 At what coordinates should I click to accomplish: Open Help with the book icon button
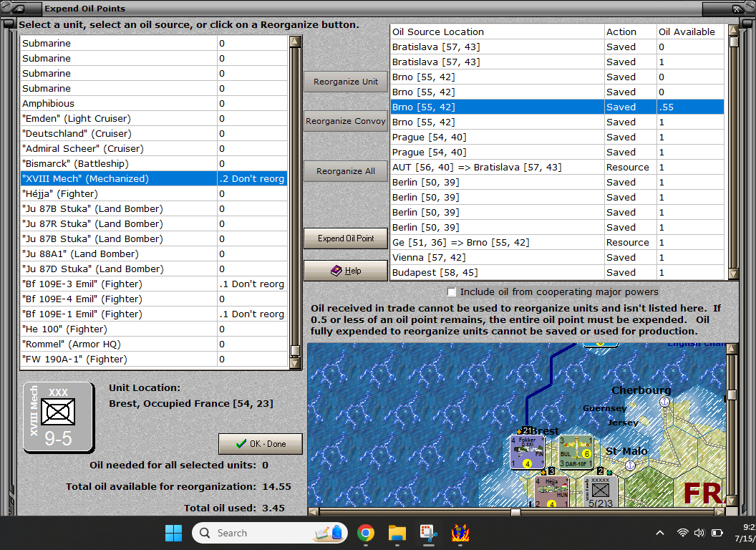pos(346,271)
